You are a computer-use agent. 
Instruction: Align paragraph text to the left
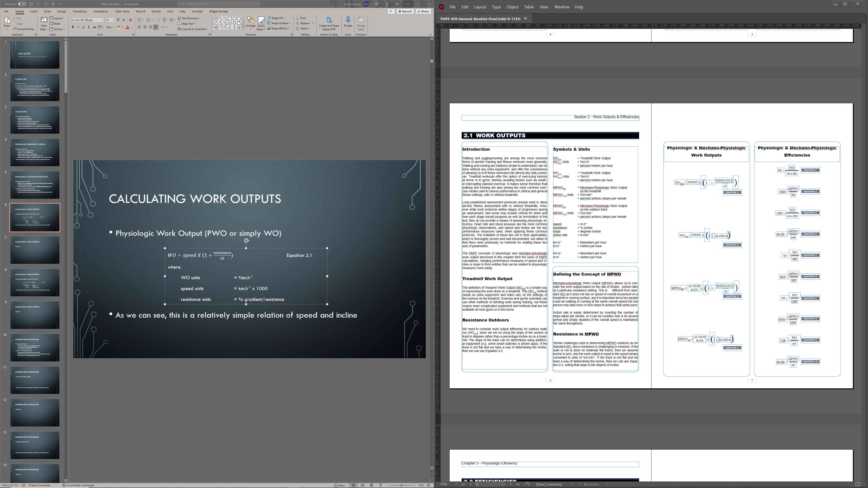click(x=139, y=27)
